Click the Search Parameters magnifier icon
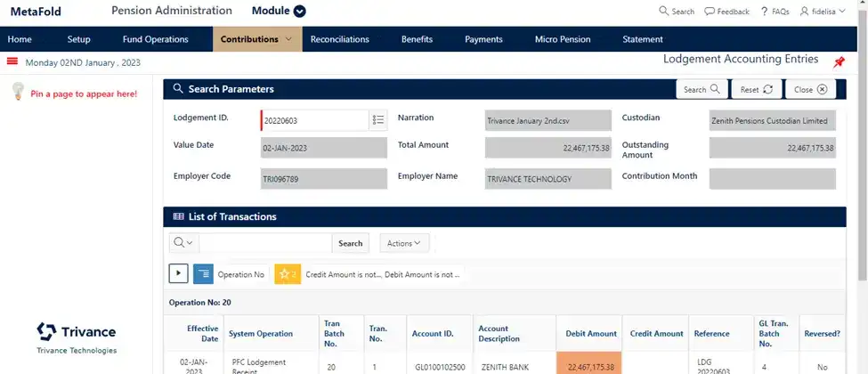Screen dimensions: 868x374 coord(178,89)
